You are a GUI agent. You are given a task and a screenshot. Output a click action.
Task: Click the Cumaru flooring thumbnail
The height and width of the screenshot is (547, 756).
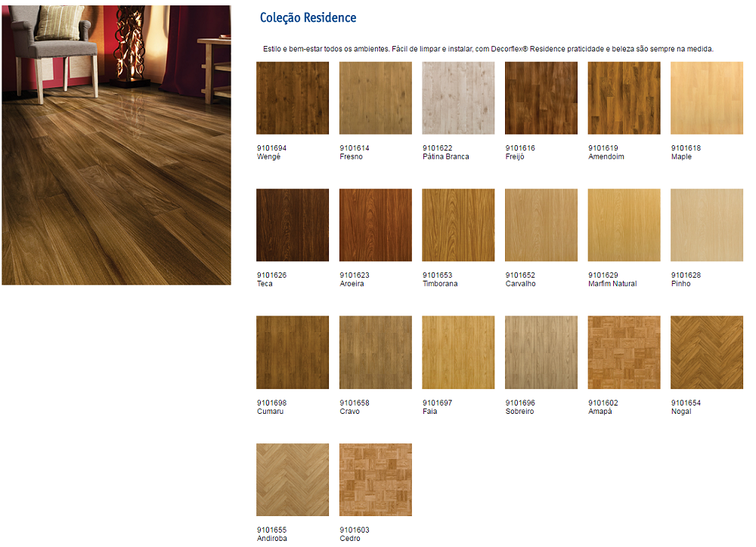click(293, 353)
